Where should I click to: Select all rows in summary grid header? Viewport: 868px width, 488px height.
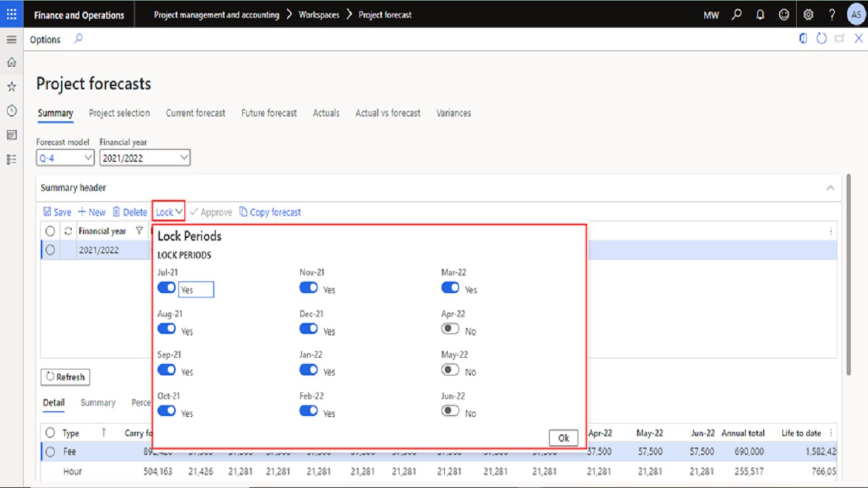point(50,231)
